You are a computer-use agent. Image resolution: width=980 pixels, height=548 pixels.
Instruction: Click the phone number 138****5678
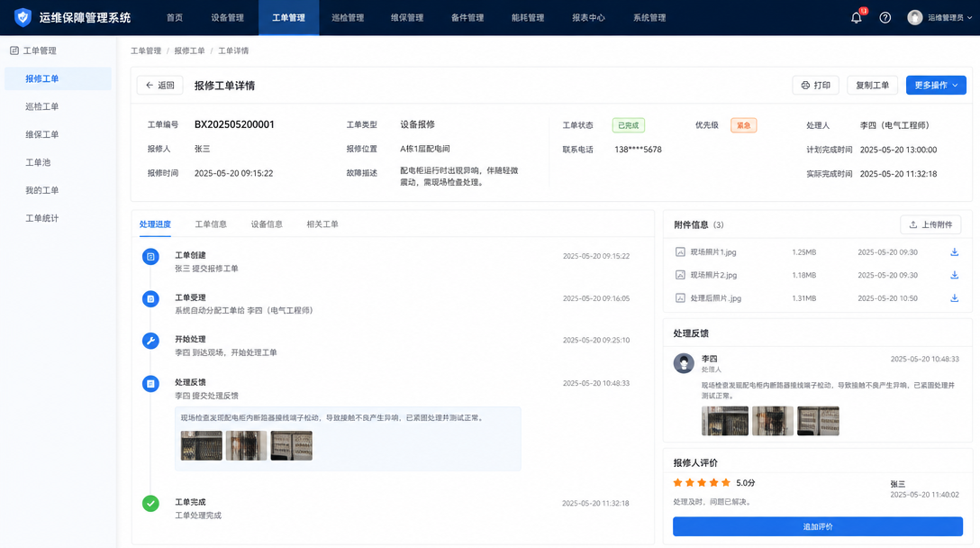638,150
